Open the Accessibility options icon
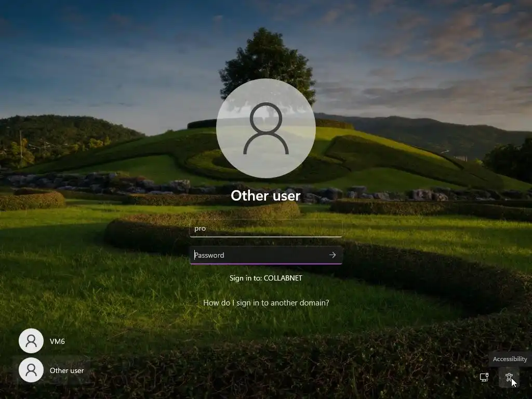 [x=509, y=377]
